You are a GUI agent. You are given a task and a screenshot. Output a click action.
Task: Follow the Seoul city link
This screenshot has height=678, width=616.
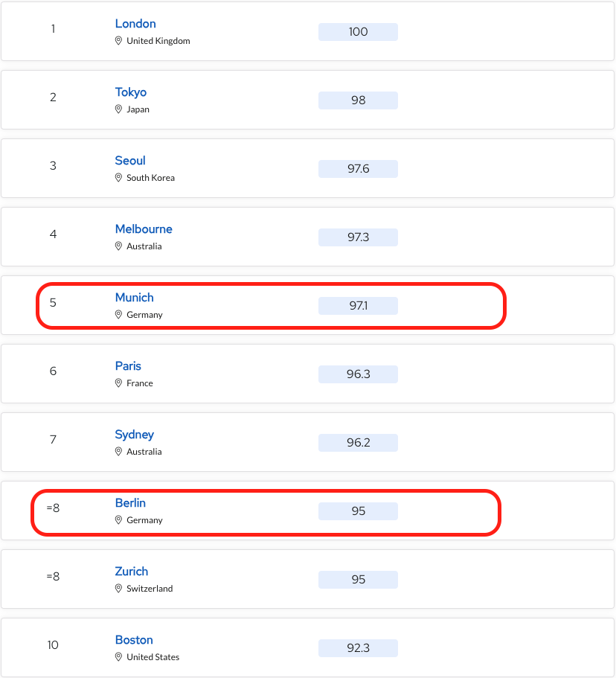(x=130, y=161)
